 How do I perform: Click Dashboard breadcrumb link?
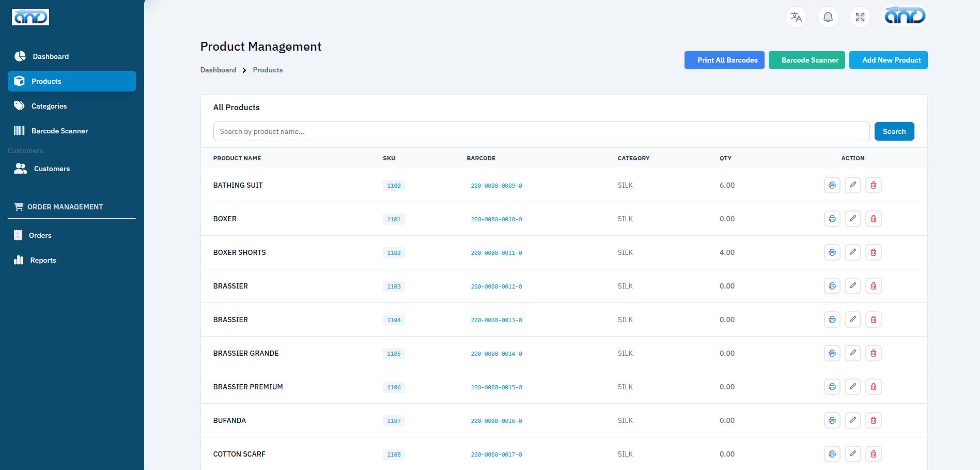click(x=218, y=70)
